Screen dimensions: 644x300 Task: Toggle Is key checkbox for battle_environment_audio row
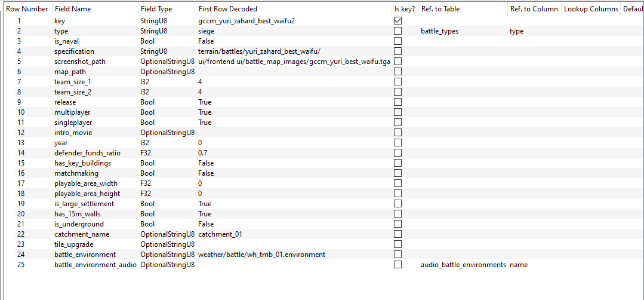(398, 265)
